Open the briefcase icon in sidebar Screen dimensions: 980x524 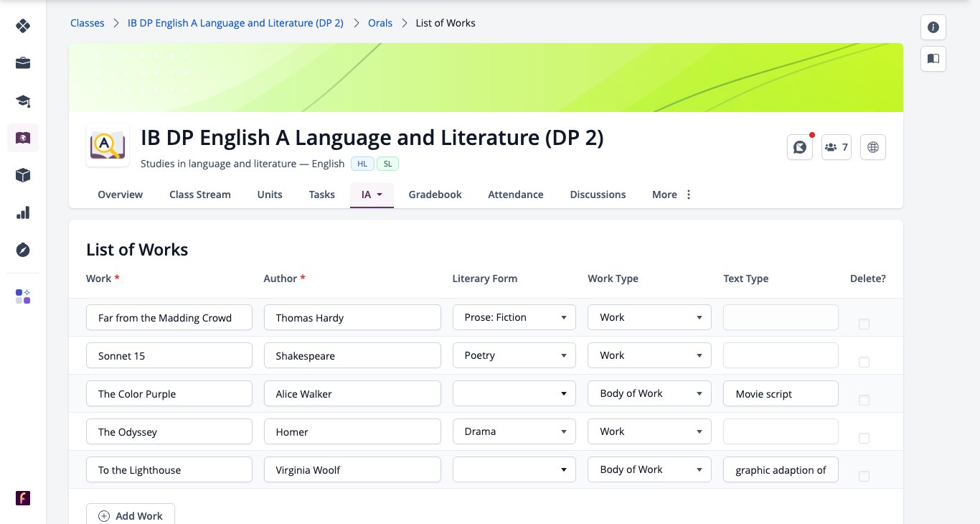point(23,63)
